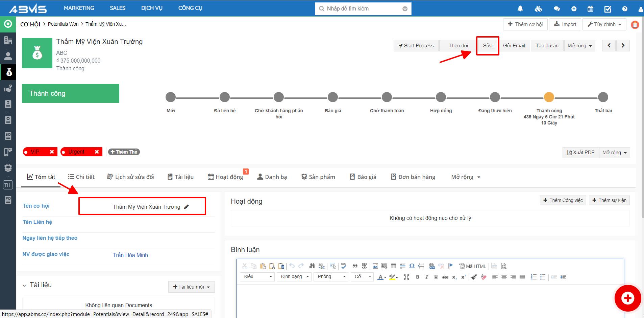Remove the VIP tag
This screenshot has width=644, height=318.
click(x=52, y=152)
